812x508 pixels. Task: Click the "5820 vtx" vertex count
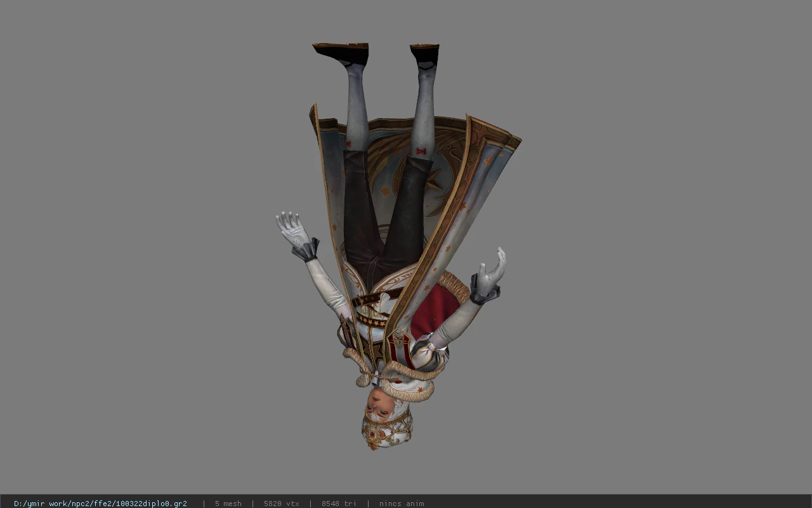(x=281, y=504)
